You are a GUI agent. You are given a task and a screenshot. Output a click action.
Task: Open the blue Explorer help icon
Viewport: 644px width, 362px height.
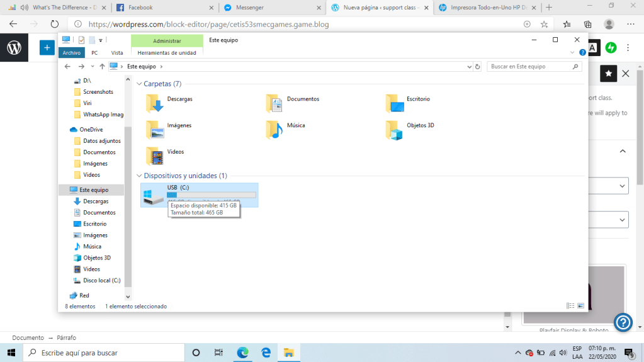click(582, 53)
